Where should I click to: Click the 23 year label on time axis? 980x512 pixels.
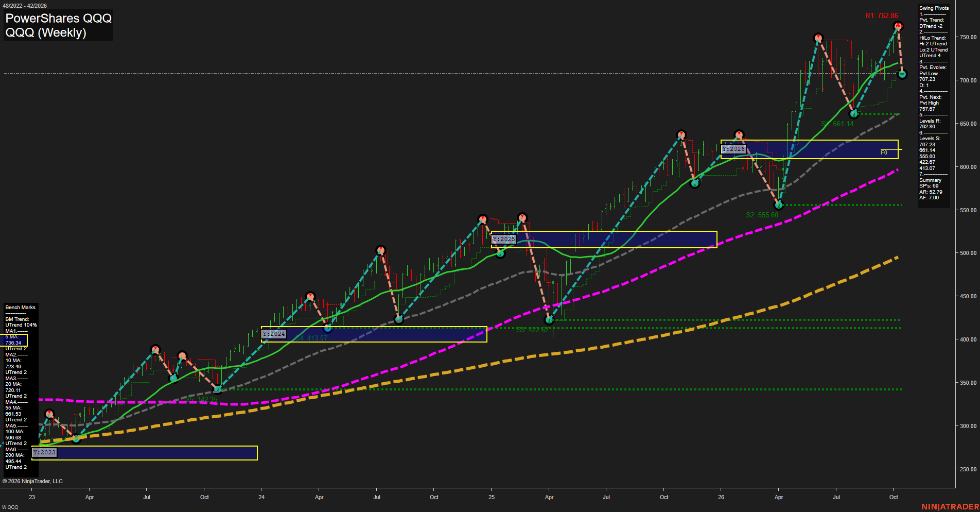point(32,497)
